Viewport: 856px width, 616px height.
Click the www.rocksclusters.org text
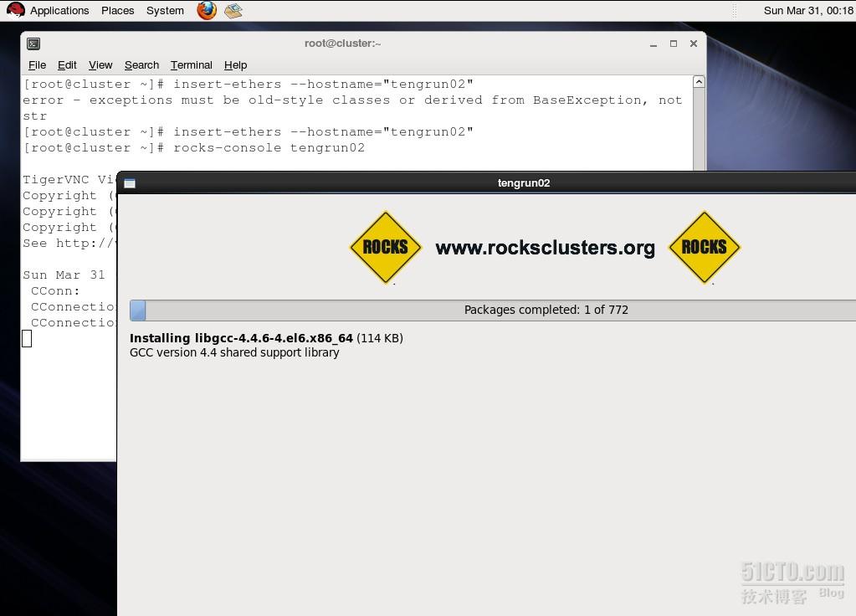[x=545, y=248]
